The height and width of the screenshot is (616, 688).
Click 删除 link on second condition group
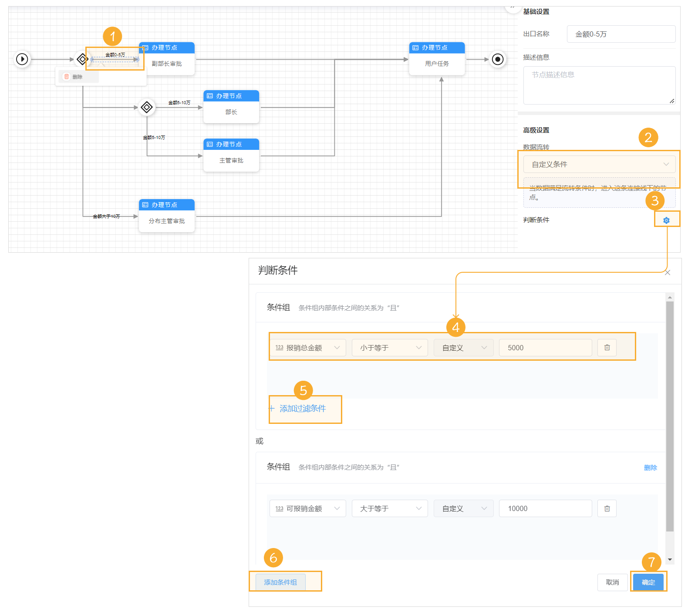(650, 467)
